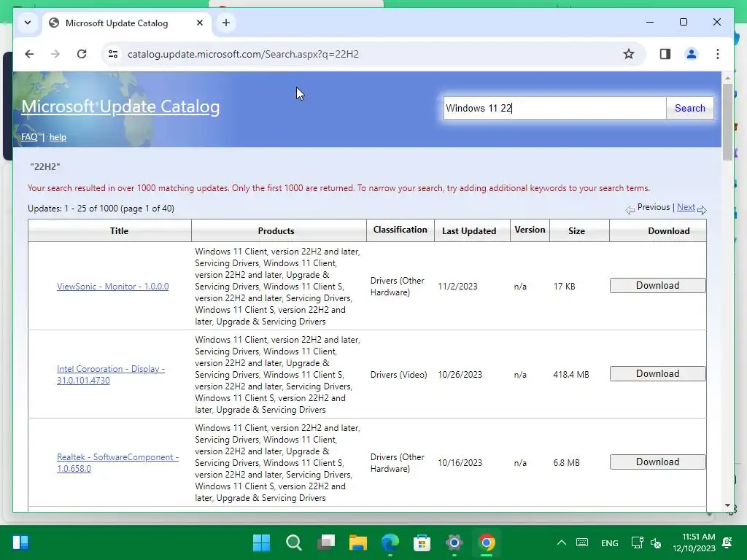Show hidden system tray icons chevron

pyautogui.click(x=562, y=542)
